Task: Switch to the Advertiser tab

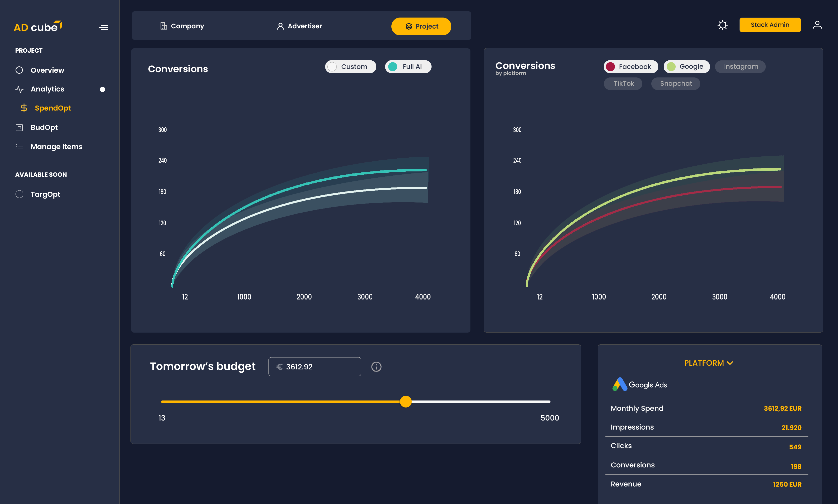Action: (299, 26)
